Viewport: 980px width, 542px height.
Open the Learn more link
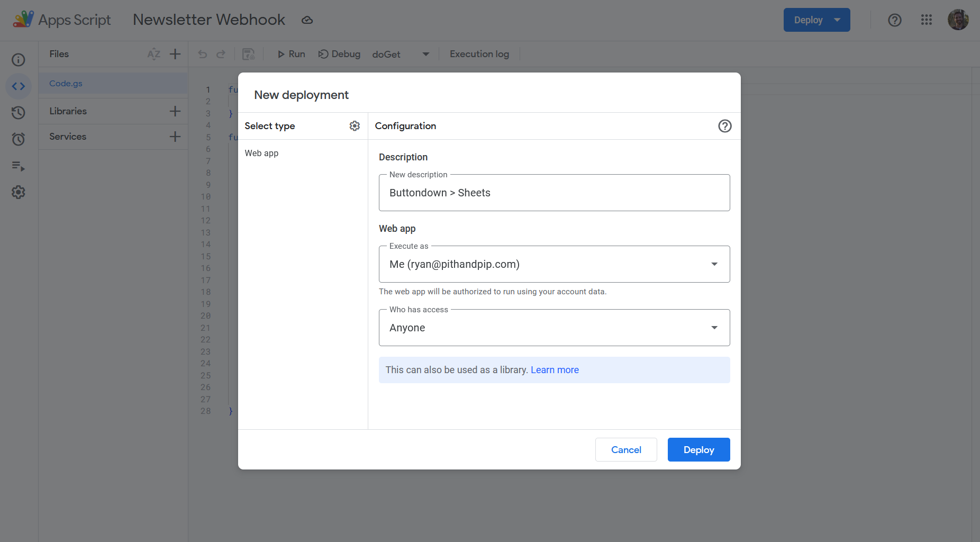coord(555,369)
